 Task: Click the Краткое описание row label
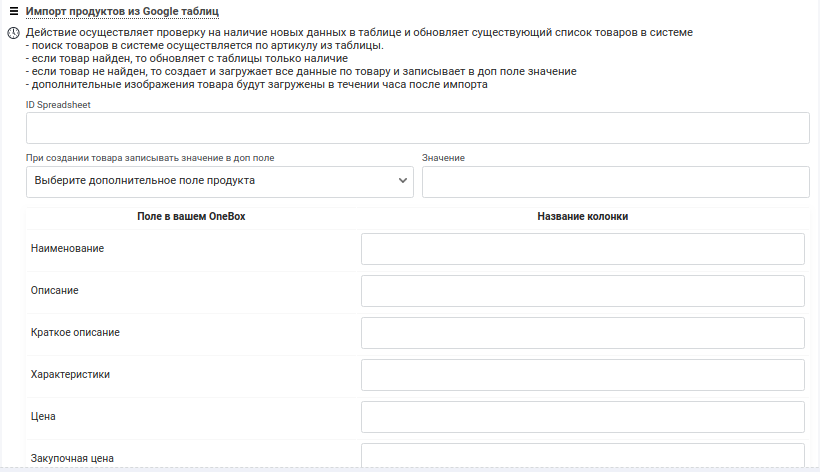pyautogui.click(x=75, y=332)
